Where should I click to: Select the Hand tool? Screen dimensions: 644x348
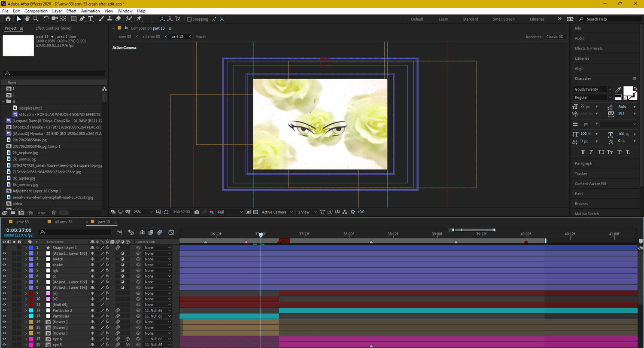(27, 19)
